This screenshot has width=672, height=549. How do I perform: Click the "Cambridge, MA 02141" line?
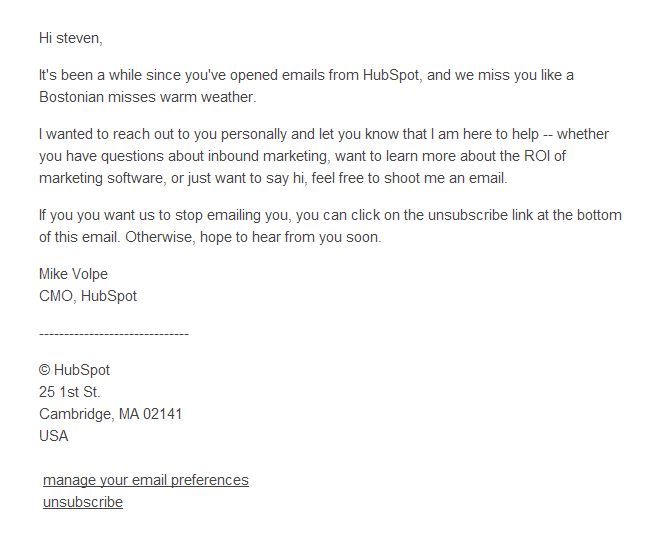pyautogui.click(x=111, y=414)
